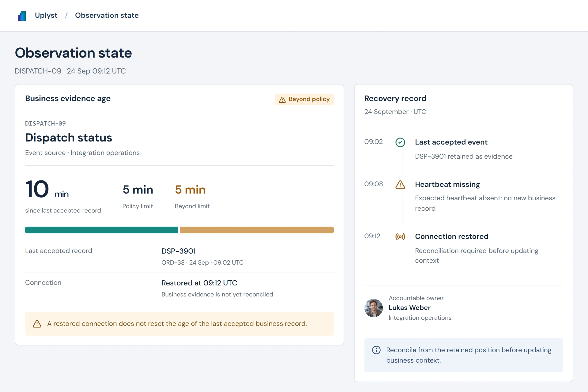The width and height of the screenshot is (588, 392).
Task: Click the warning triangle in the Beyond policy badge
Action: point(282,100)
